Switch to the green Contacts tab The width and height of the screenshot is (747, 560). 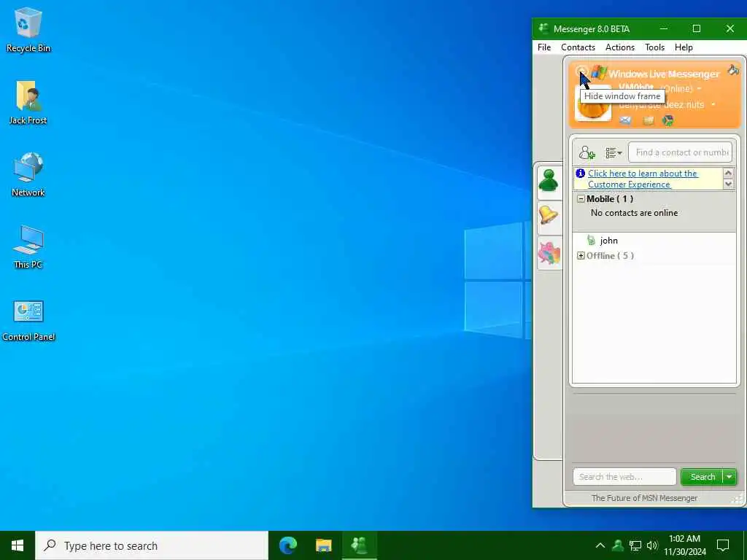coord(549,182)
